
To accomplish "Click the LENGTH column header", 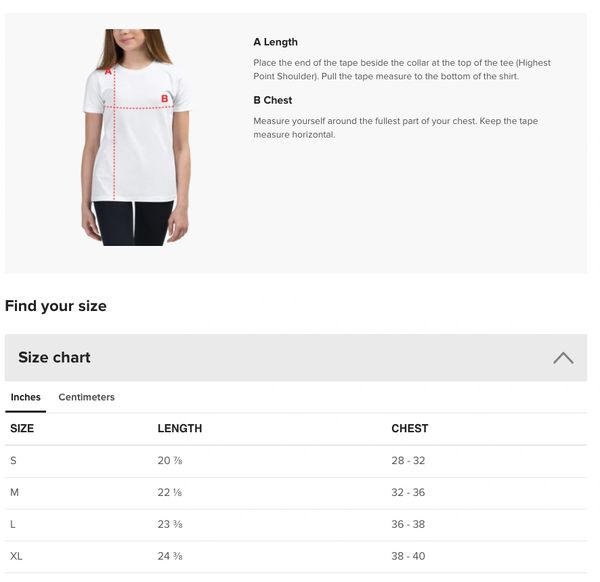I will (x=180, y=428).
